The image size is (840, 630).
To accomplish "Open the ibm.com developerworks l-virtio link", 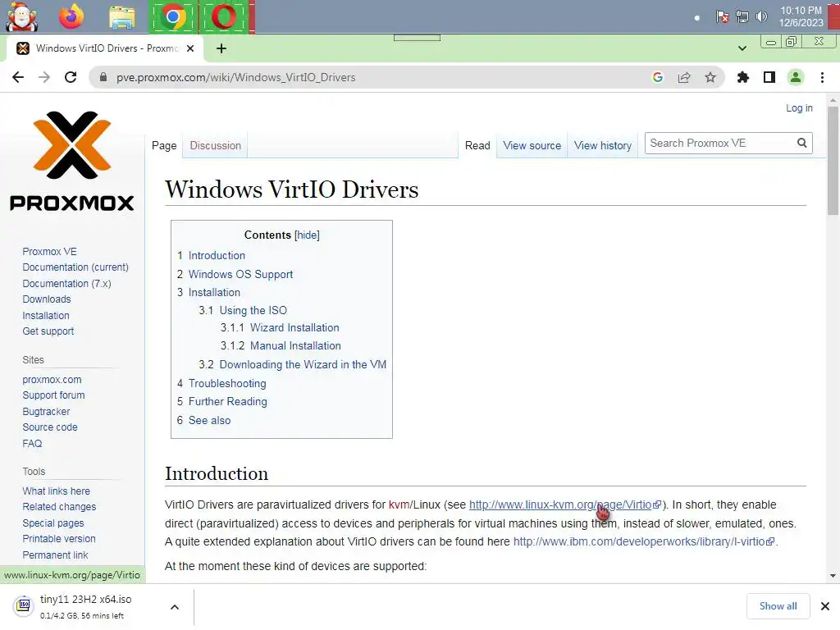I will [643, 541].
